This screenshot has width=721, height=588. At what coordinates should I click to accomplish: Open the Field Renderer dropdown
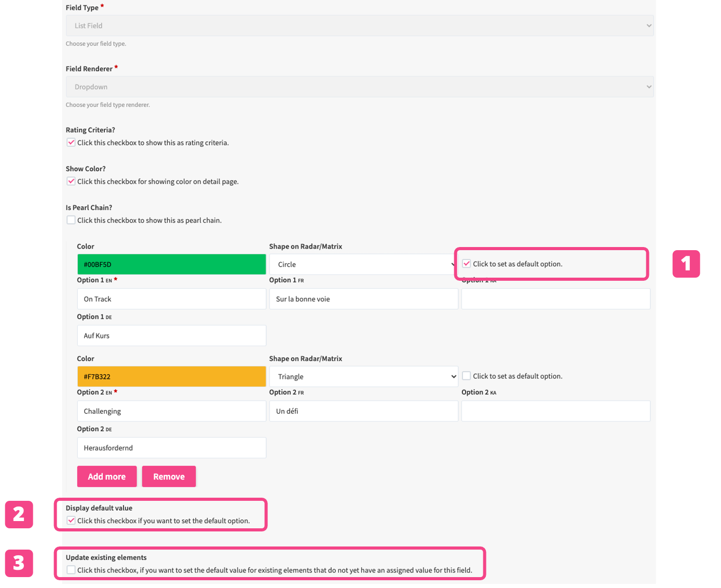(x=359, y=87)
